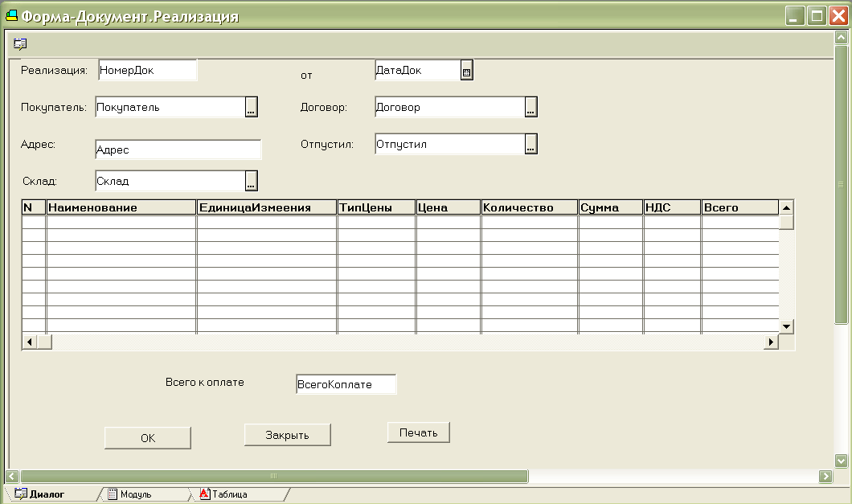Click the НомерДок input field

(x=147, y=71)
